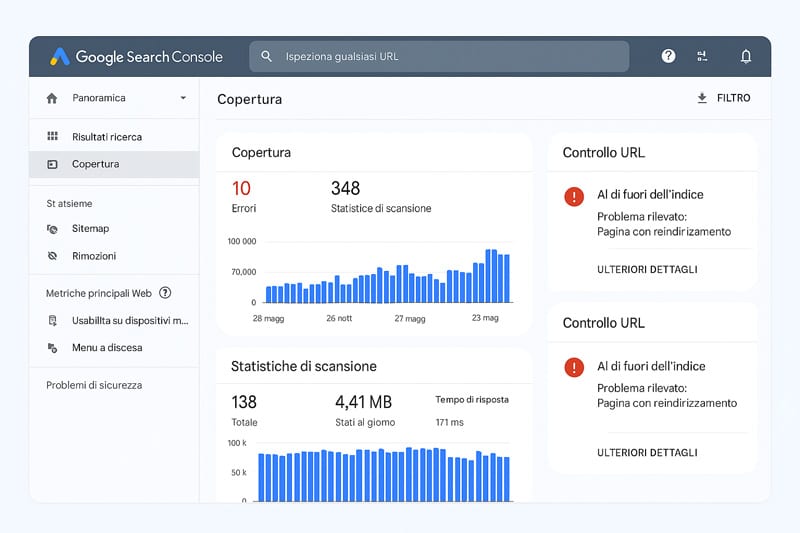Click the download icon next to FILTRO
800x533 pixels.
pos(702,98)
